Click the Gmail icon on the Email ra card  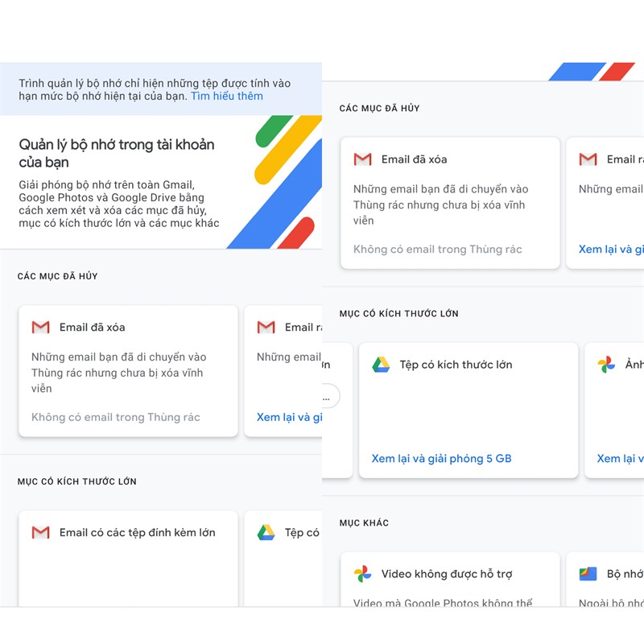click(266, 327)
